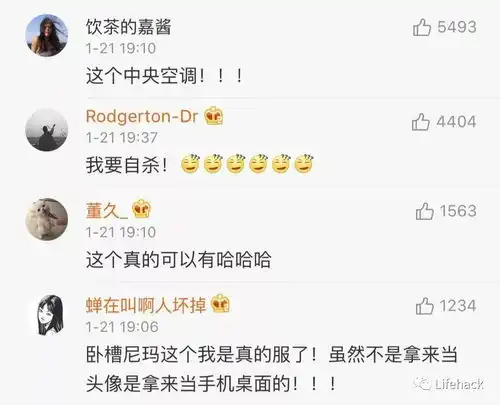Image resolution: width=500 pixels, height=405 pixels.
Task: Open username 蝉在叫啊人坏掉
Action: click(146, 305)
